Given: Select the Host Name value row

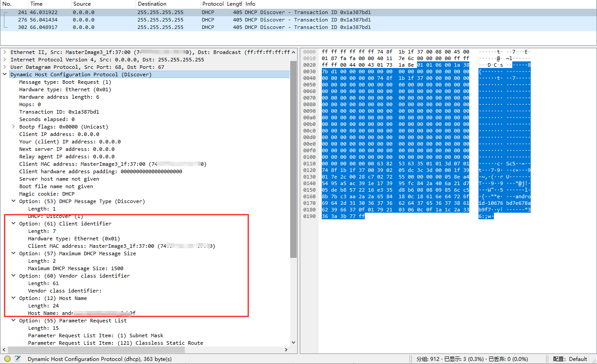Looking at the screenshot, I should (x=82, y=313).
